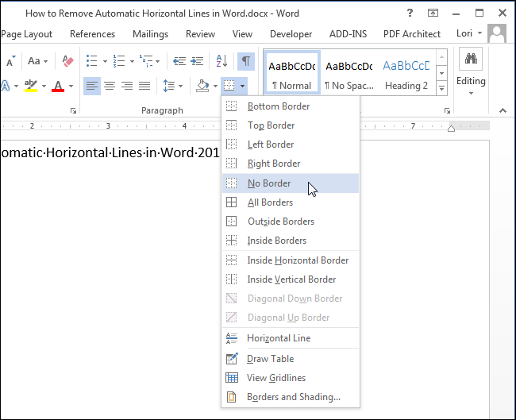Open the View tab

[243, 34]
